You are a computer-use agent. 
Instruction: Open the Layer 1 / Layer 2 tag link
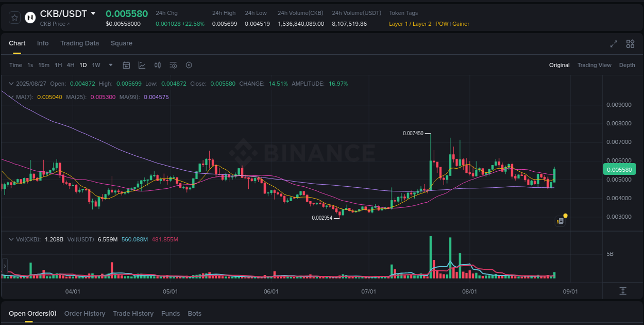pyautogui.click(x=410, y=24)
